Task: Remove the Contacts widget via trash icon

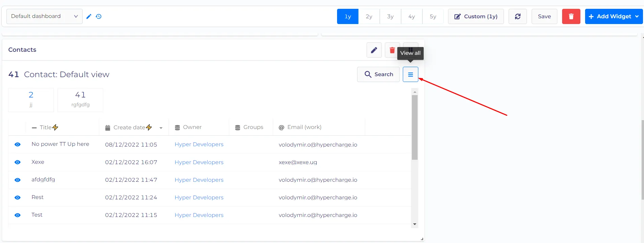Action: pyautogui.click(x=392, y=50)
